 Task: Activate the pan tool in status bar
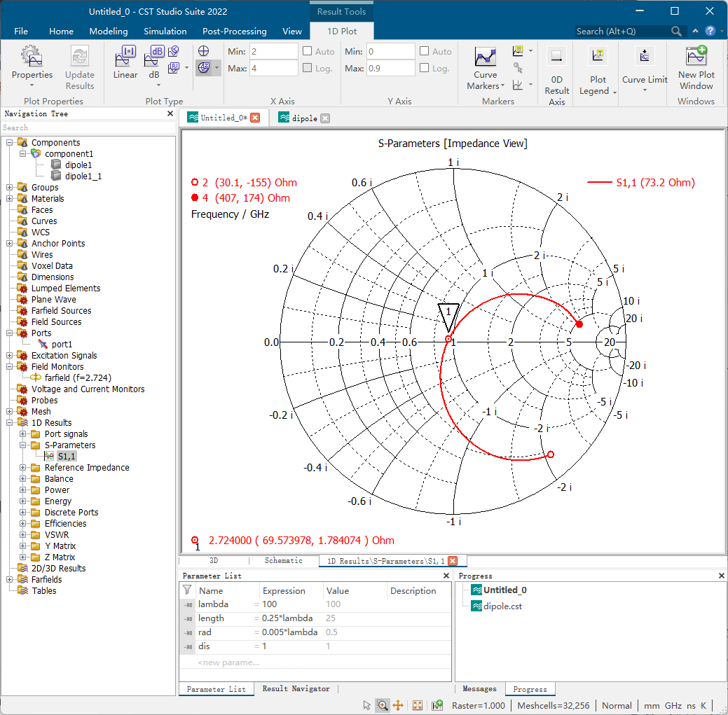(398, 705)
